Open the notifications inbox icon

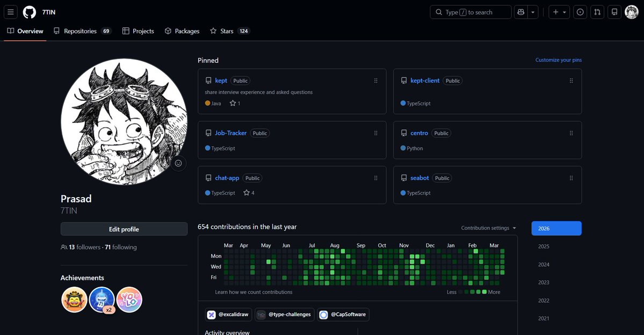point(614,12)
